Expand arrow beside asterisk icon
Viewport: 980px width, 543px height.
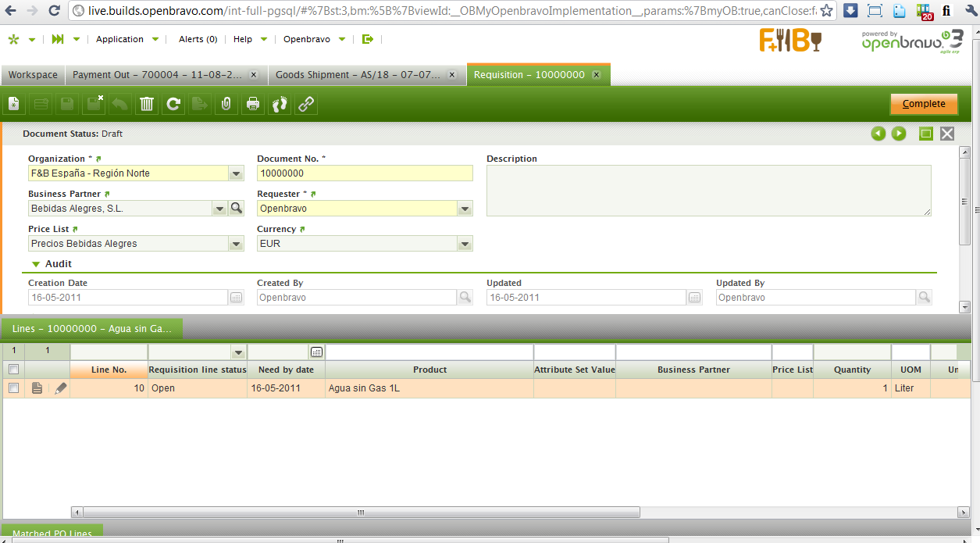(x=32, y=40)
